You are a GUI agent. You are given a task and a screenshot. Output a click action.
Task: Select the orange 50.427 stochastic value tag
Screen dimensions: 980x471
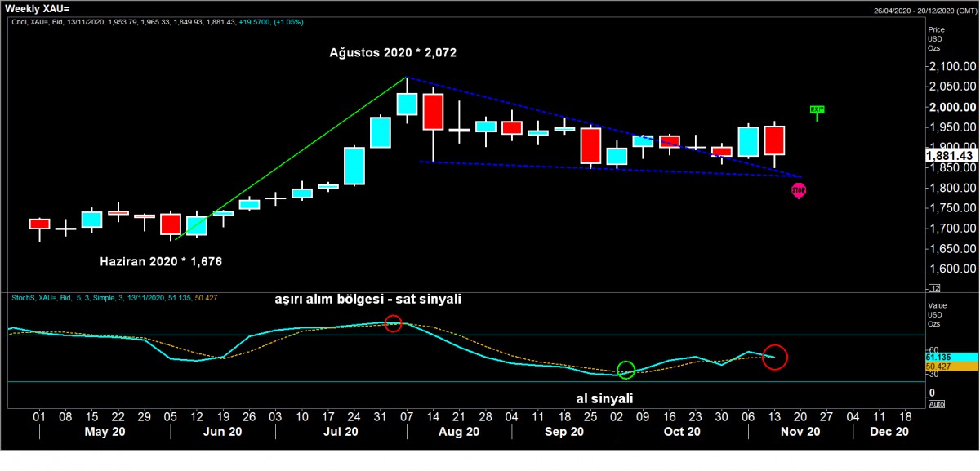pos(950,367)
